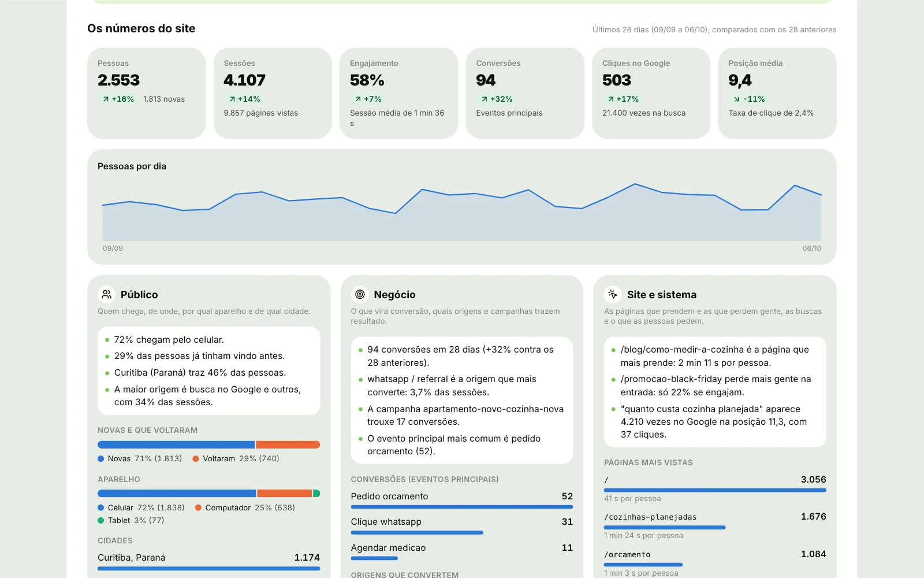The image size is (924, 578).
Task: Click the up arrow next to +16% in Pessoas
Action: click(x=106, y=99)
